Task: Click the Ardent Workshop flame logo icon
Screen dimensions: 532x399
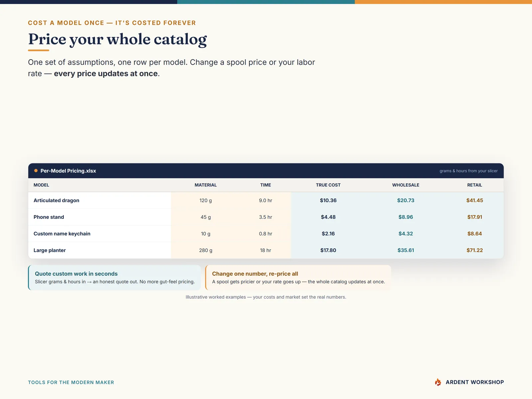Action: [x=438, y=382]
